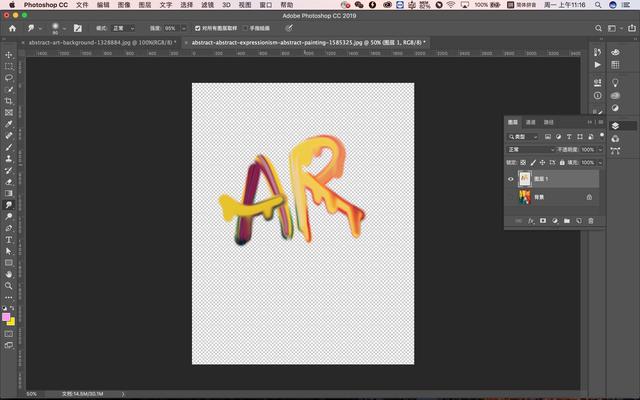Select the 背景 layer thumbnail
The width and height of the screenshot is (640, 400).
(525, 197)
